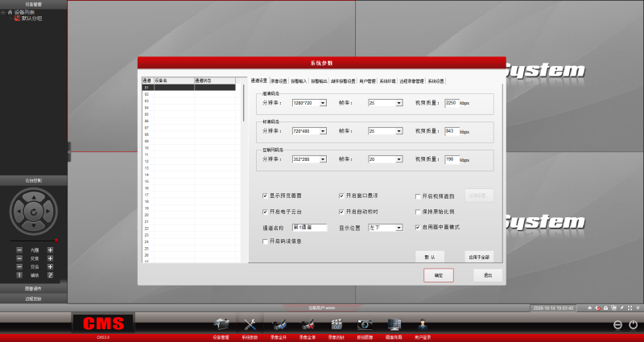Toggle 开启电子云台 checkbox
This screenshot has height=342, width=644.
(x=265, y=212)
